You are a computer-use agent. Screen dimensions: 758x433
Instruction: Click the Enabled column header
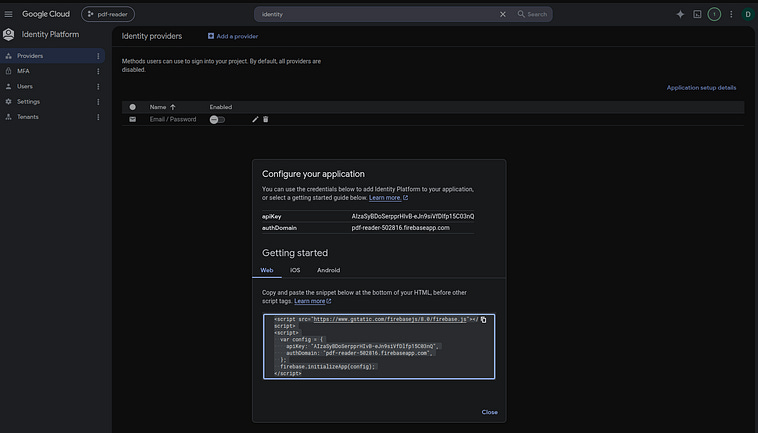220,107
